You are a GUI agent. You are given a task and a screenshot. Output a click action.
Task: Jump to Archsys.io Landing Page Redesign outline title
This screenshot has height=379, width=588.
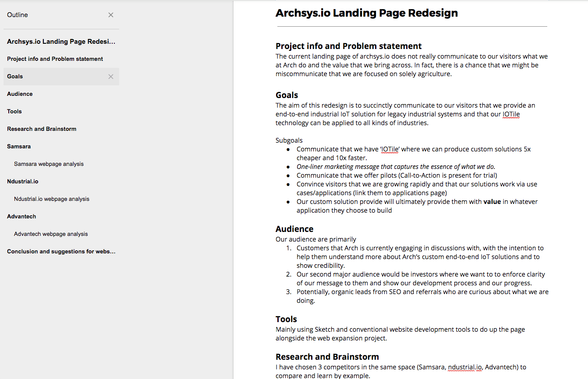(61, 42)
